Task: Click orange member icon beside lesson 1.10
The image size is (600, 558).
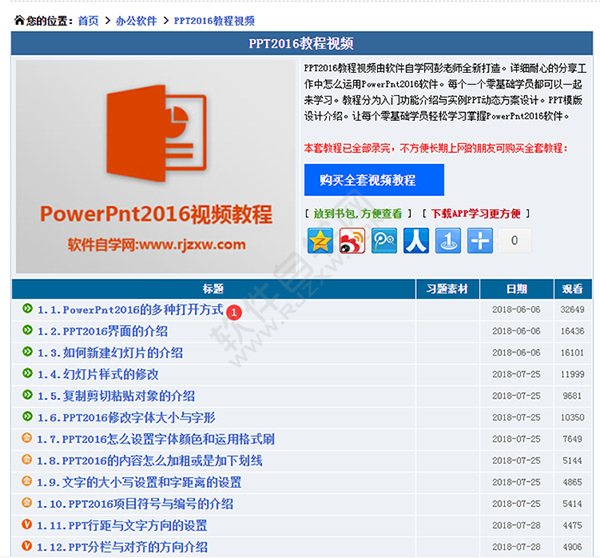Action: click(x=27, y=502)
